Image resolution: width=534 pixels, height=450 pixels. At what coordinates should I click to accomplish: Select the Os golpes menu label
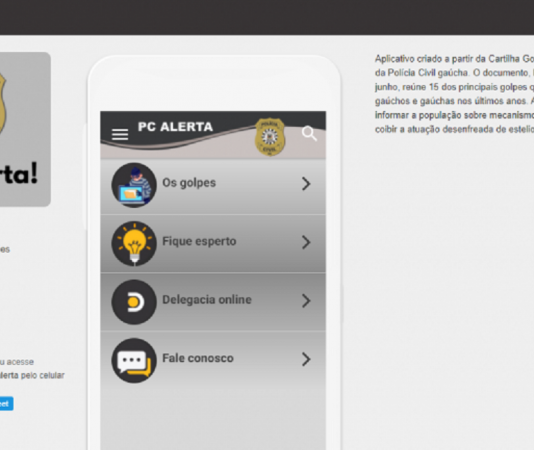point(189,183)
